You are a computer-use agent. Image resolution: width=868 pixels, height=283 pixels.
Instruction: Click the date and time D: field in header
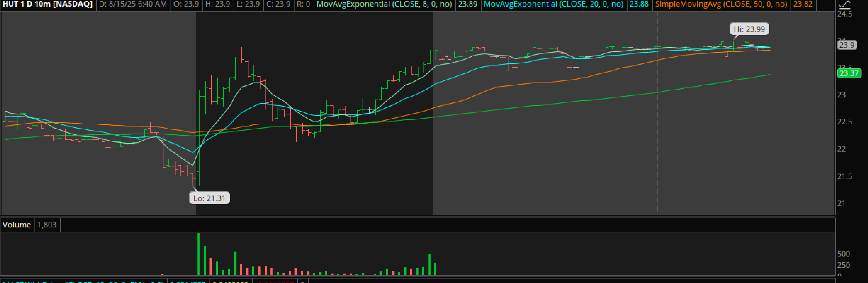point(133,4)
